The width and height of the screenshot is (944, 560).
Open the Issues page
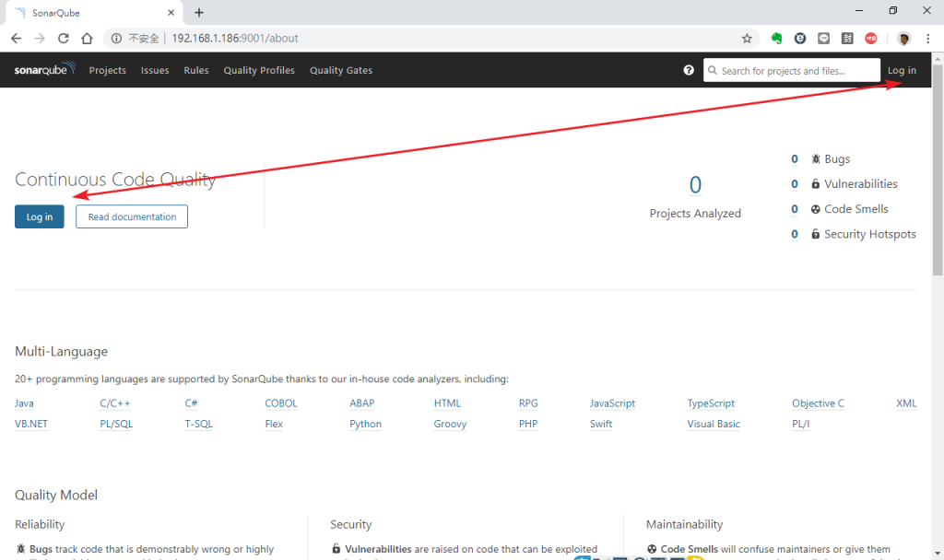click(x=155, y=70)
